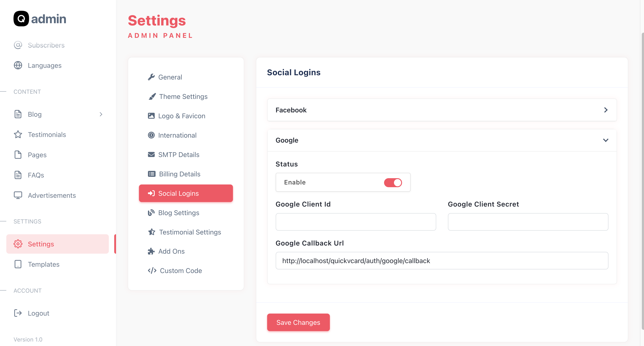
Task: Click Logout at the sidebar bottom
Action: [38, 313]
